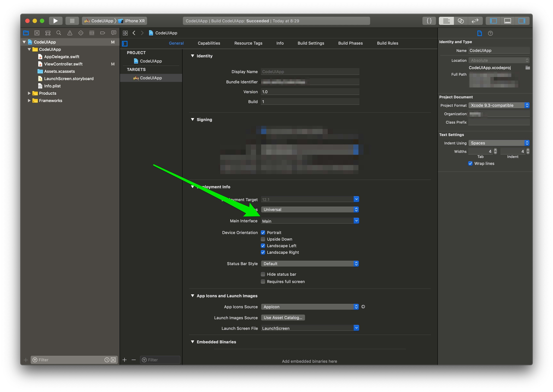Open the Report navigator speech bubble

tap(114, 33)
